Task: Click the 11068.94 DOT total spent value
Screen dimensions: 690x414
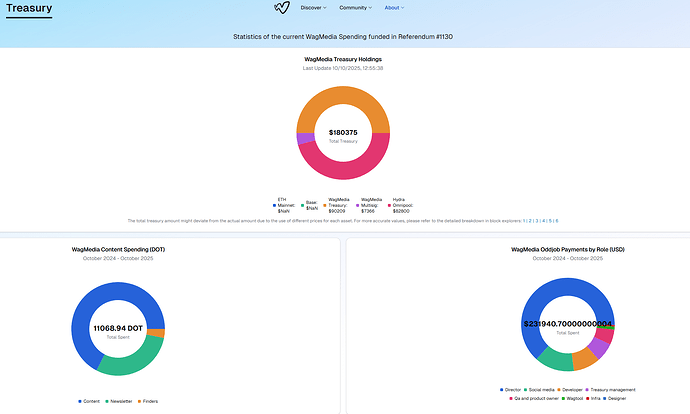Action: click(118, 328)
